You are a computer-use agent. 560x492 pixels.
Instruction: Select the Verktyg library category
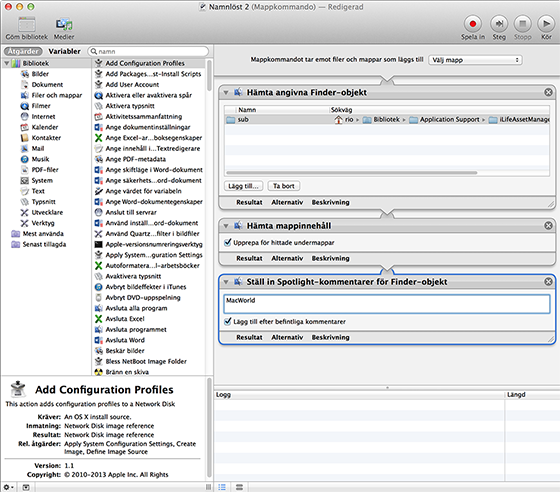(x=43, y=223)
